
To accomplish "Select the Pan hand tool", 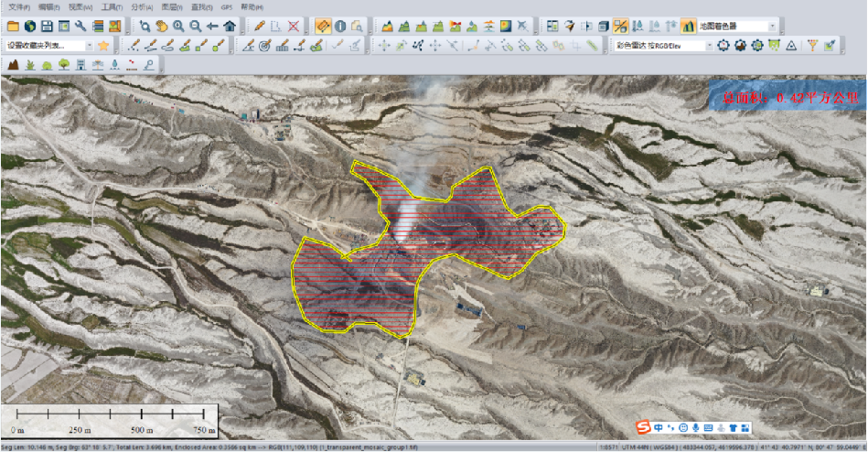I will [x=161, y=26].
